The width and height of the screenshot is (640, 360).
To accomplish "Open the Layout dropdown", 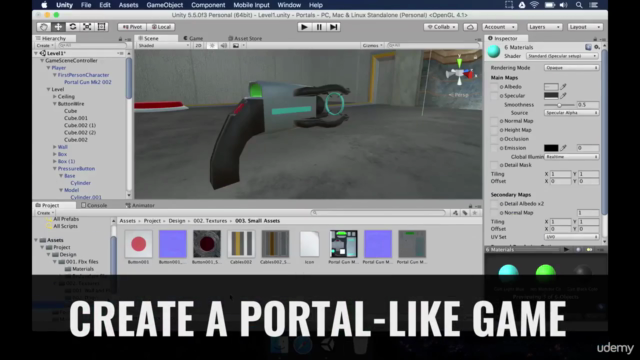I will pos(585,27).
